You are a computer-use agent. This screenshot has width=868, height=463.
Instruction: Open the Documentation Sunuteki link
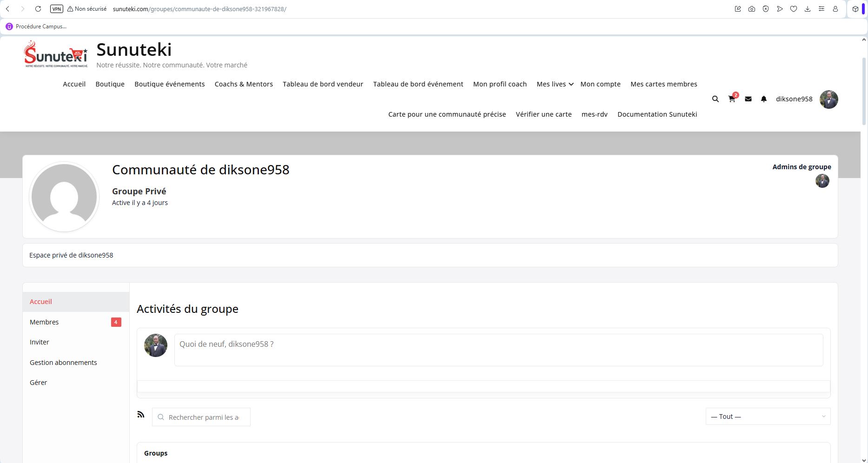pos(657,114)
